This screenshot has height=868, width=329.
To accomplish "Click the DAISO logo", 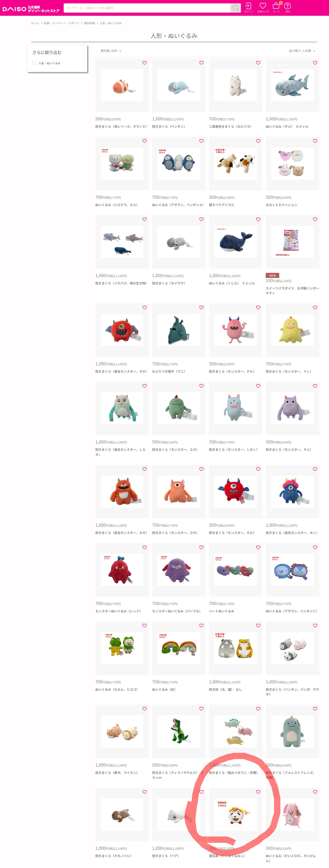I will pyautogui.click(x=31, y=9).
